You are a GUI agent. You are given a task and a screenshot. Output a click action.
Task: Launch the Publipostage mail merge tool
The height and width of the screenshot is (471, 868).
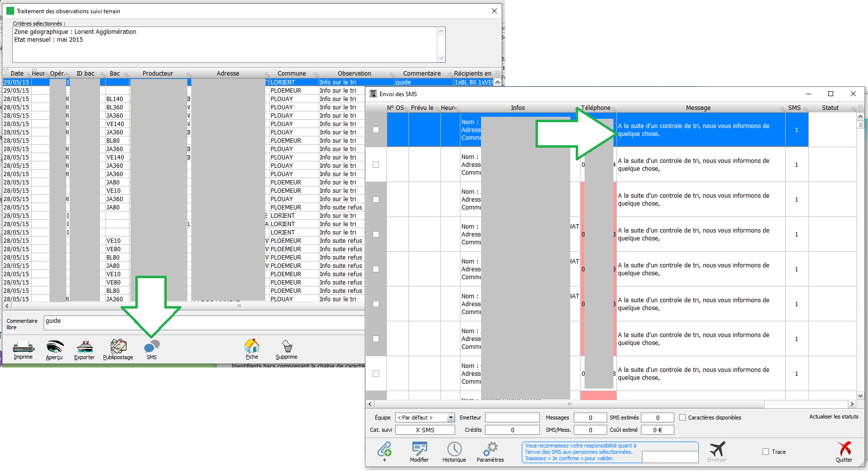(x=118, y=348)
